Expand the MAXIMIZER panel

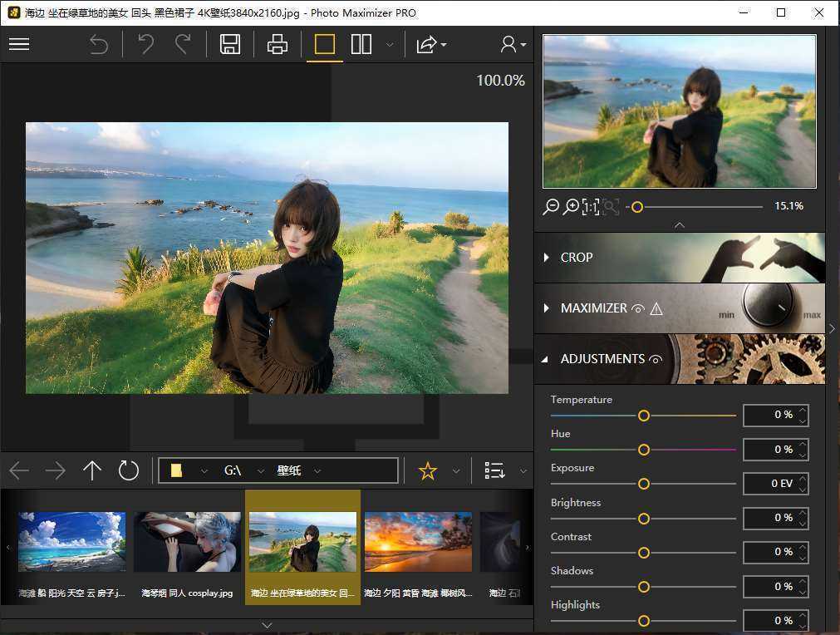(547, 308)
